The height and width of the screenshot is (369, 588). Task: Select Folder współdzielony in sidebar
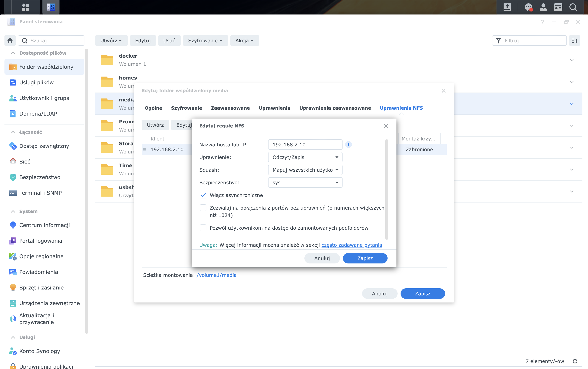[44, 67]
